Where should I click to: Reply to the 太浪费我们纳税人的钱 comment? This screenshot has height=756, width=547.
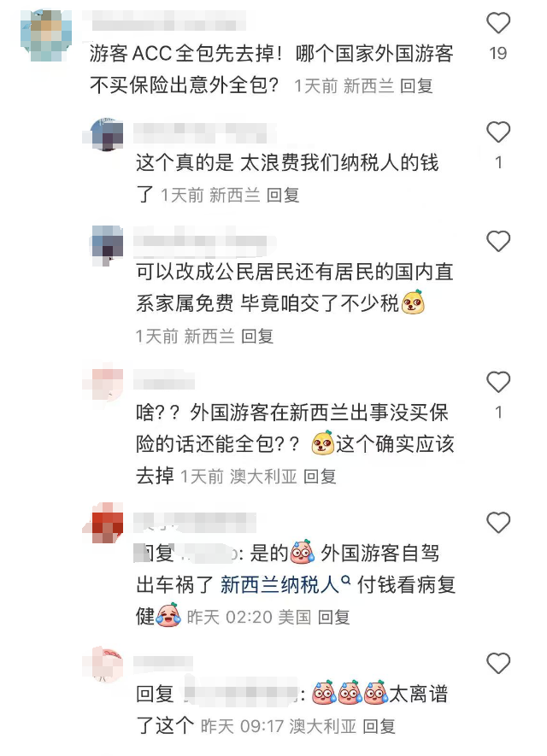pos(283,196)
